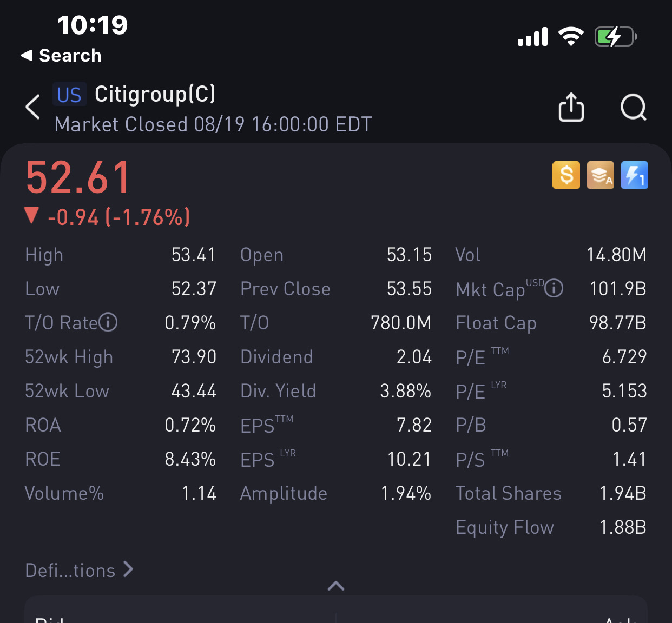Screen dimensions: 672x623
Task: Tap the battery status icon
Action: pyautogui.click(x=615, y=37)
